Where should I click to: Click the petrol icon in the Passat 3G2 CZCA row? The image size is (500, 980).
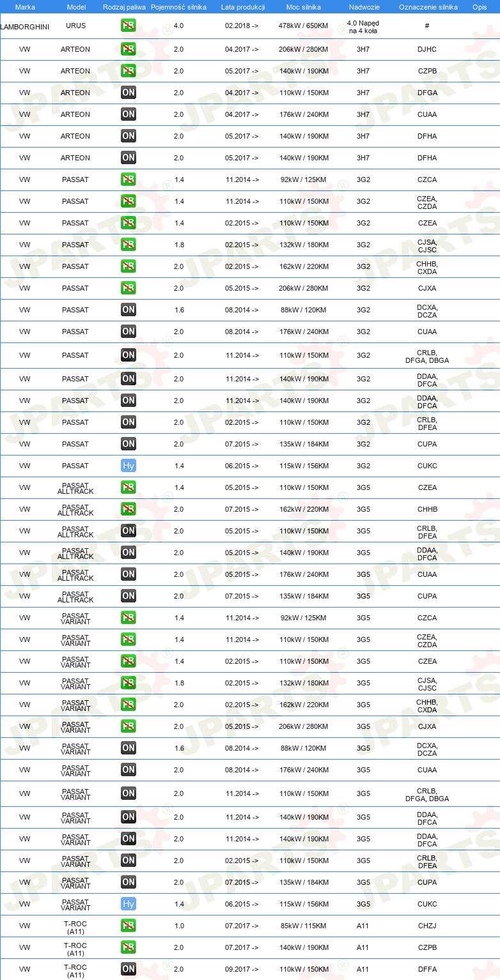point(129,180)
